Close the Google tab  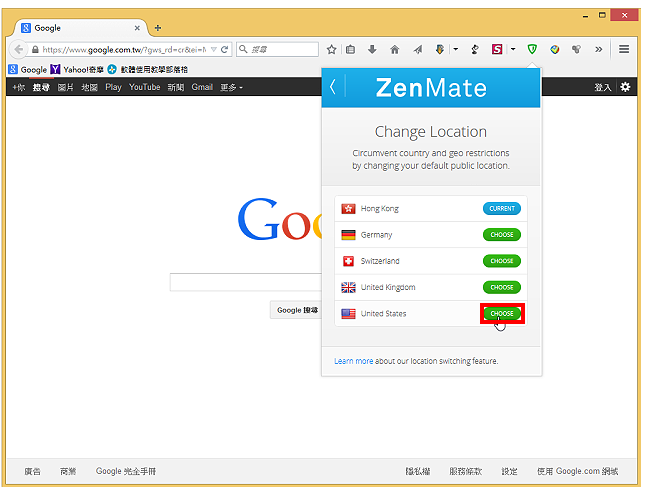137,28
